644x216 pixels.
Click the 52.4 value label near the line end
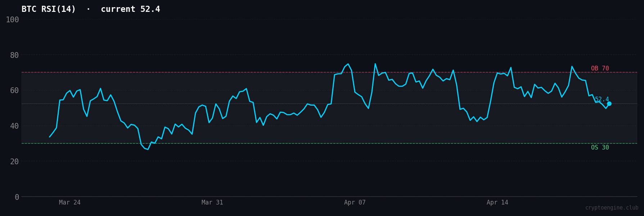click(602, 100)
